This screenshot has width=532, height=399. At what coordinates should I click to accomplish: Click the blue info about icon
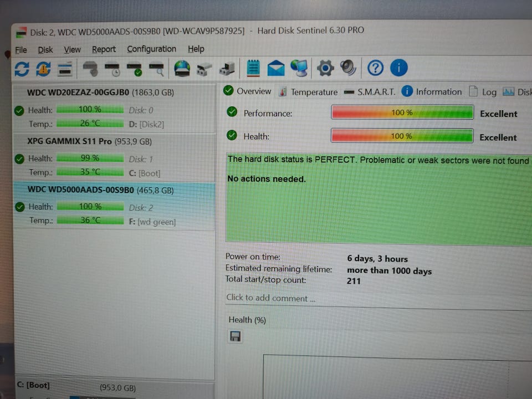(x=398, y=68)
